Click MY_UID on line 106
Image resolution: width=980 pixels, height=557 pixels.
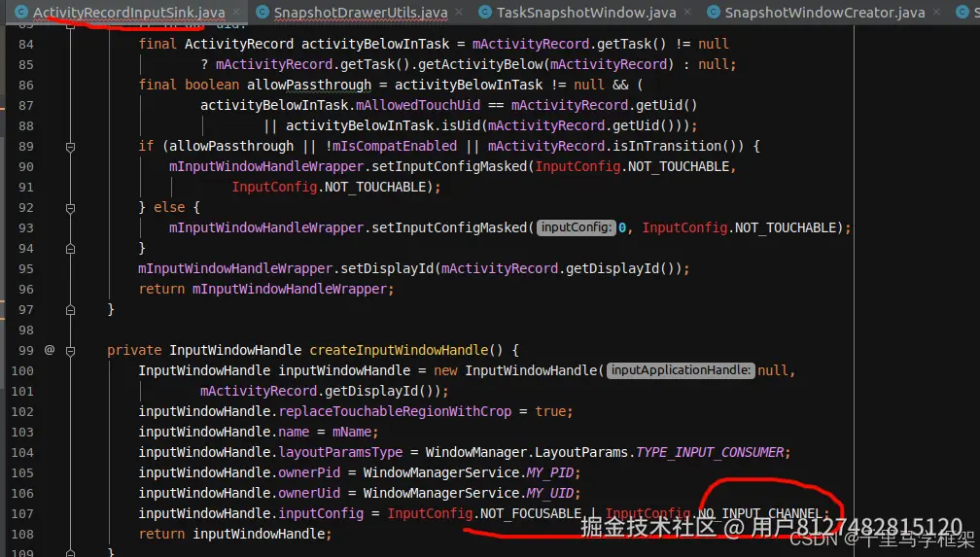pos(550,493)
